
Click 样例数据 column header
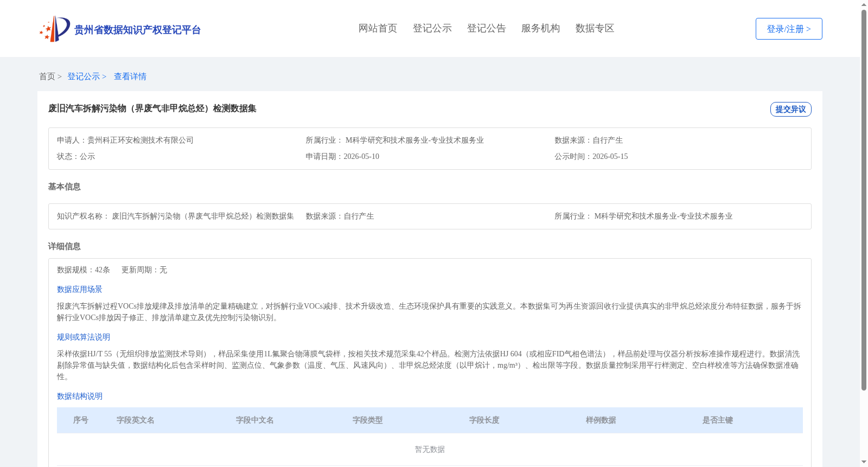(x=601, y=420)
